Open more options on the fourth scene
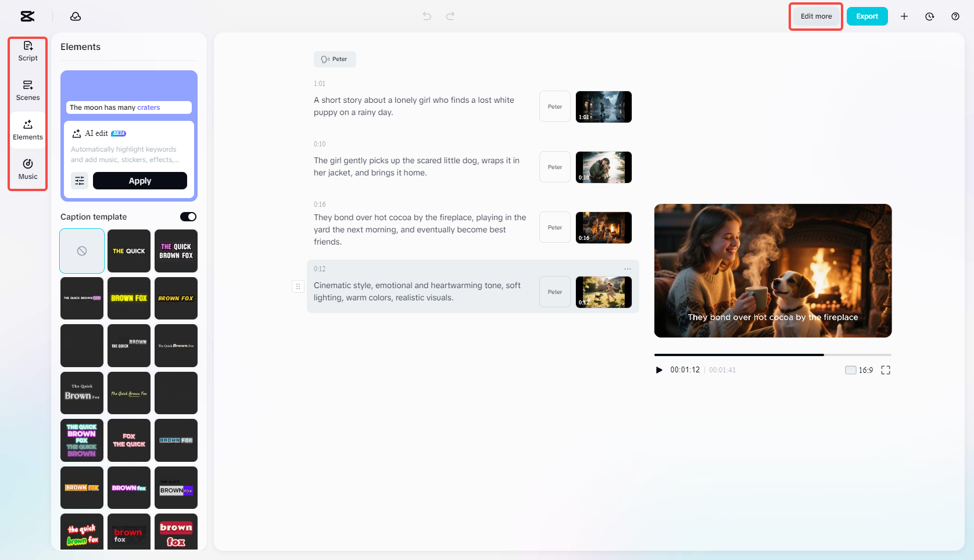 627,269
